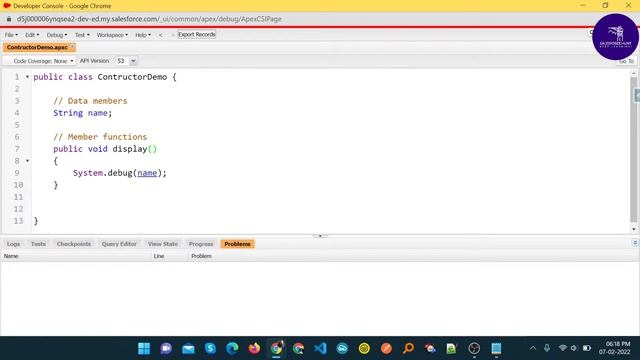Image resolution: width=640 pixels, height=360 pixels.
Task: Click the back navigation arrow in menu bar
Action: (x=160, y=35)
